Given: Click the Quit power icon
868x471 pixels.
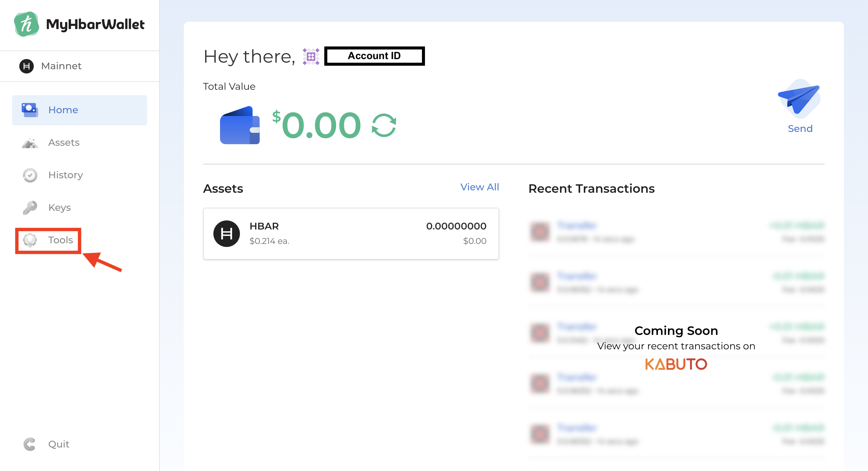Looking at the screenshot, I should [30, 444].
